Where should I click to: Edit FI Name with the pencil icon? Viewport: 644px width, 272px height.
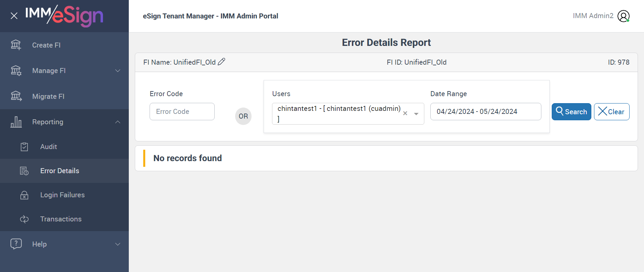tap(221, 62)
